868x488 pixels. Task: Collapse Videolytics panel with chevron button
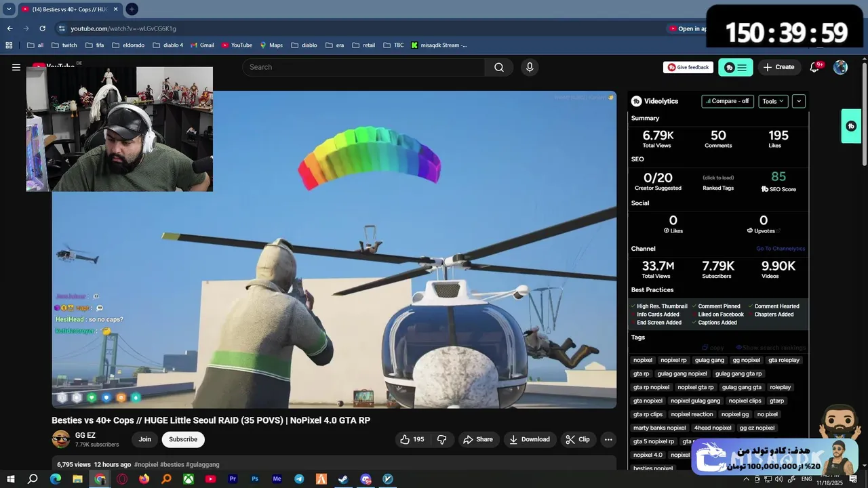[x=799, y=101]
